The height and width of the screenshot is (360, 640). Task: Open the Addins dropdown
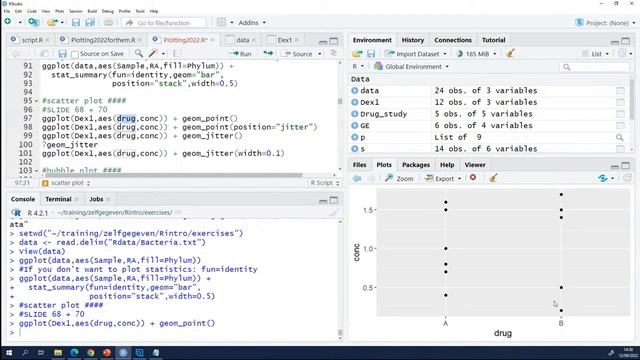pyautogui.click(x=252, y=22)
